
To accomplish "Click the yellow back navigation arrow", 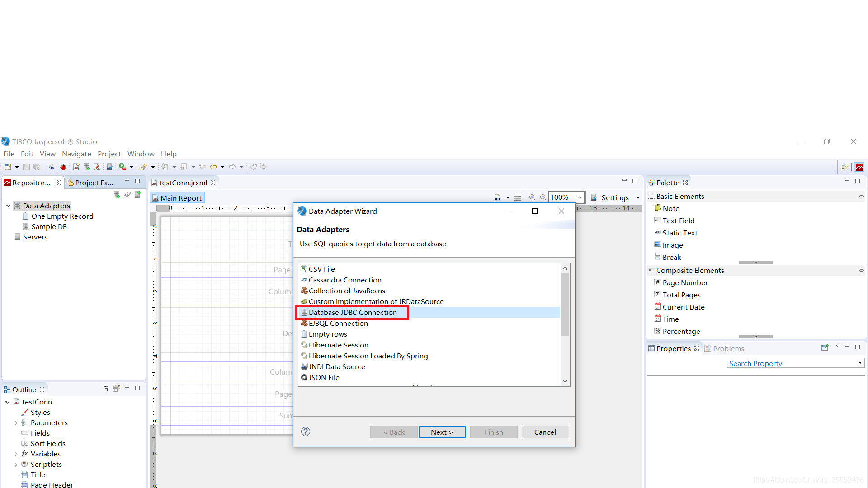I will pyautogui.click(x=213, y=167).
